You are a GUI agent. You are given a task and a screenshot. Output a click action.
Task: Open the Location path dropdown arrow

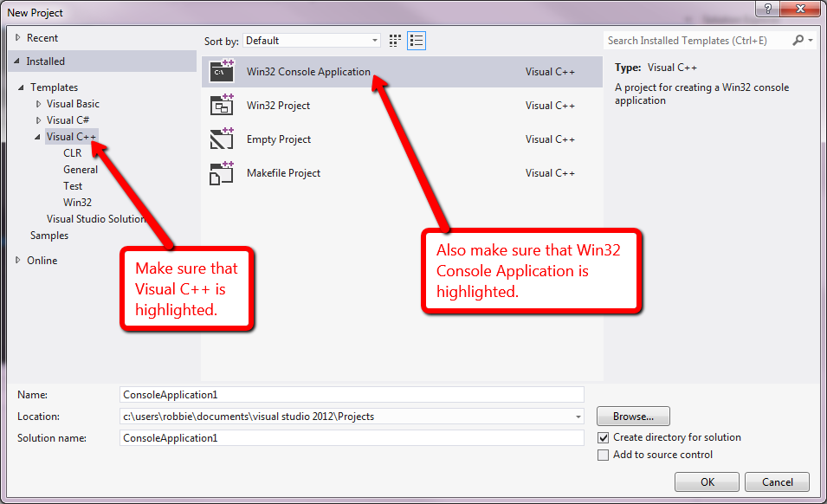click(578, 417)
